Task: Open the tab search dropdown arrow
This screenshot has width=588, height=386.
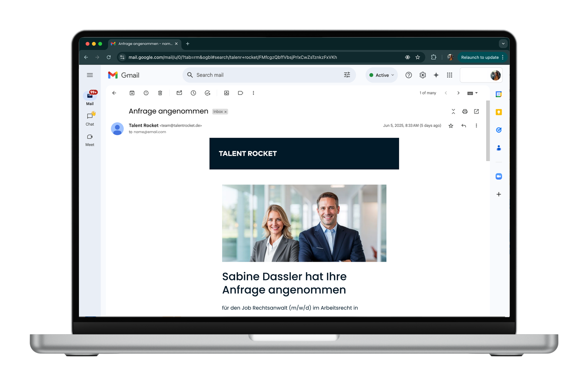Action: [x=503, y=44]
